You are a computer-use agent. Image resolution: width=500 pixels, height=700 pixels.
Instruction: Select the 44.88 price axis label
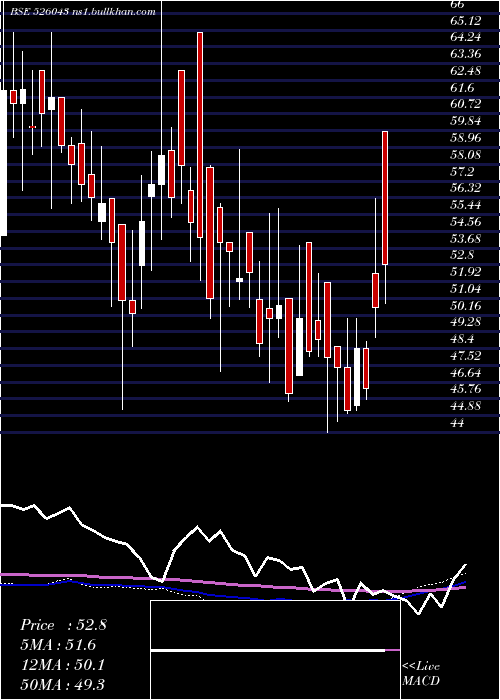[466, 406]
